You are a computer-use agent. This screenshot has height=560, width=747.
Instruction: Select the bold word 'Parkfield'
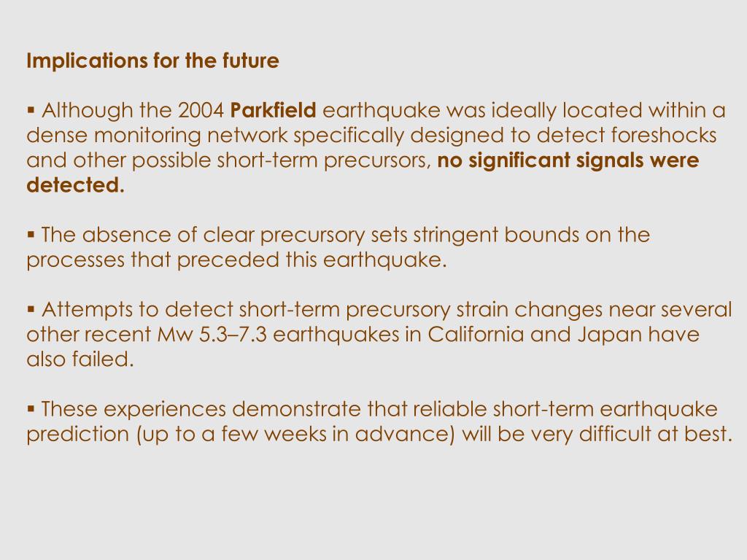click(x=273, y=110)
